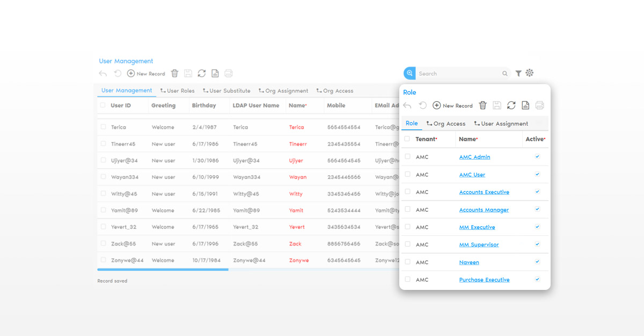This screenshot has height=336, width=644.
Task: Click the undo icon in User Management toolbar
Action: click(x=118, y=73)
